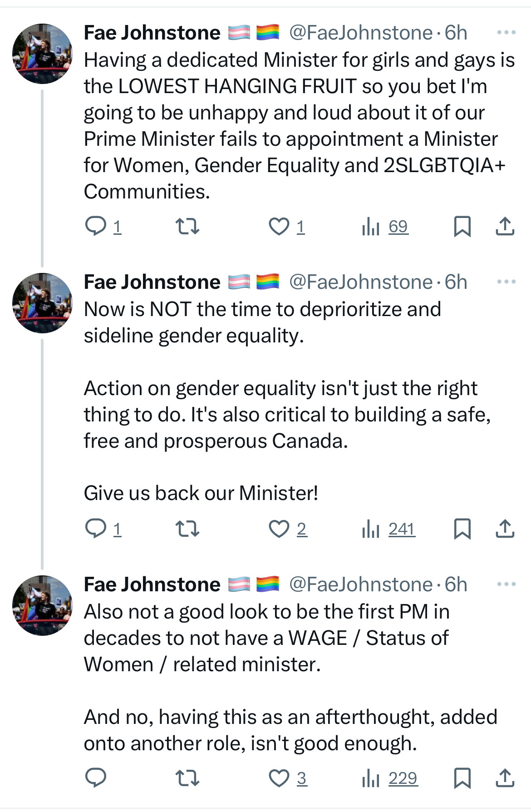Open more options on first tweet
The height and width of the screenshot is (812, 531).
point(506,32)
